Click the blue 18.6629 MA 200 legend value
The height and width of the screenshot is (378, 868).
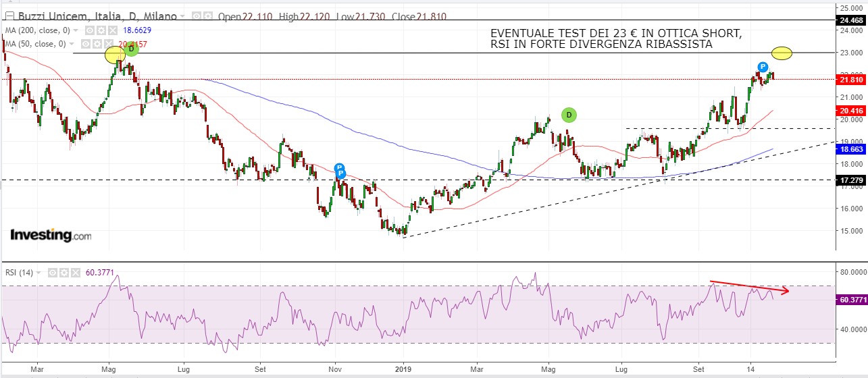pos(137,30)
